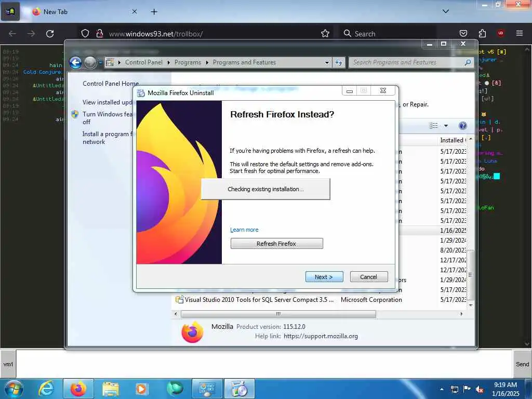This screenshot has height=399, width=532.
Task: Open the site security padlock icon
Action: [99, 33]
